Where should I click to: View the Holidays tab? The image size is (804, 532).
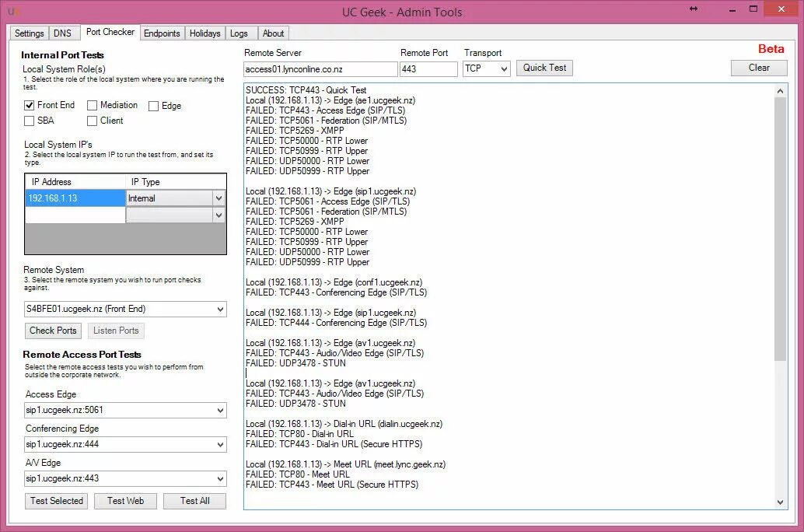[204, 33]
